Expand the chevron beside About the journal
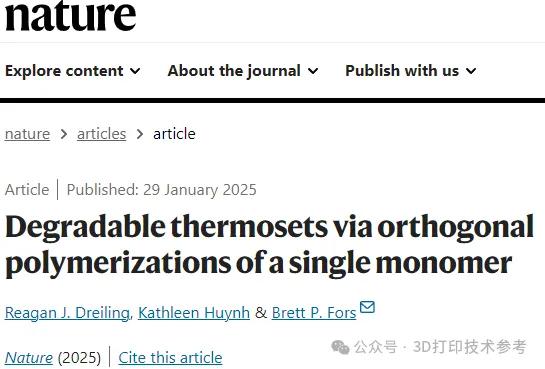Screen dimensions: 545x369 click(x=313, y=71)
